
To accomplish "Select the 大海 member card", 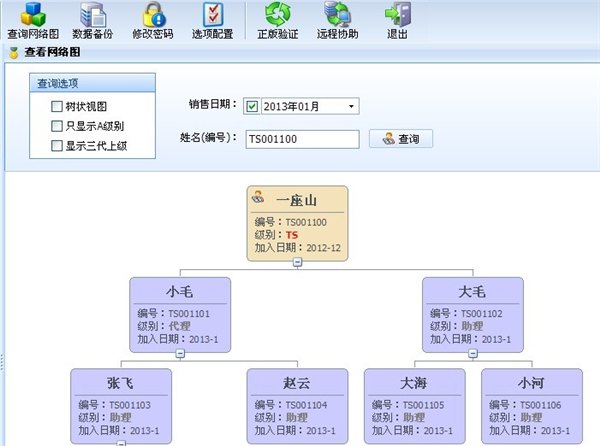I will (x=415, y=406).
